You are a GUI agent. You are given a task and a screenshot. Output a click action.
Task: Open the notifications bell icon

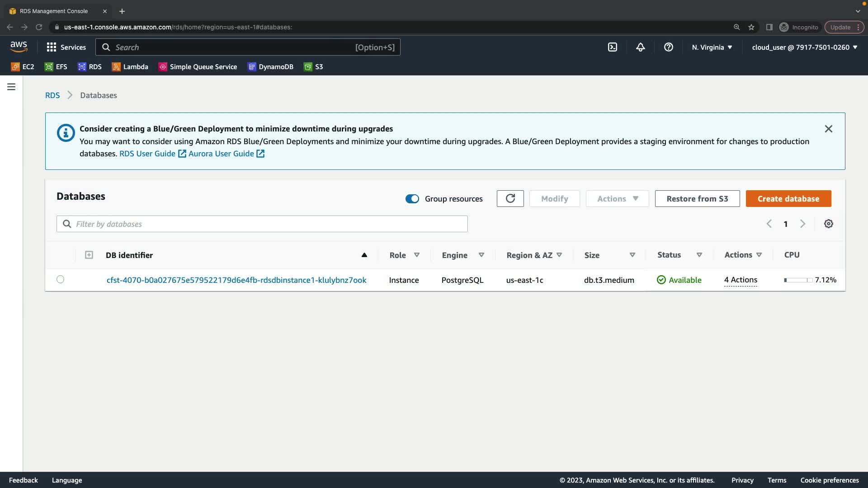tap(640, 47)
